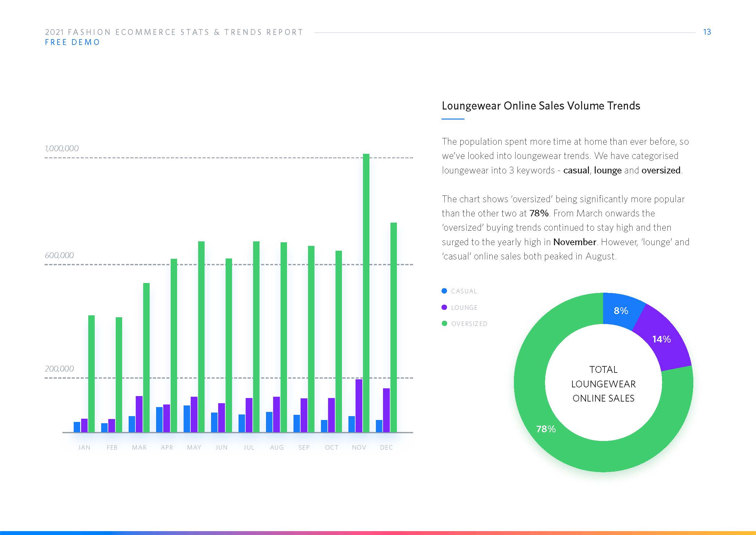Click the purple Lounge legend dot

click(x=444, y=307)
